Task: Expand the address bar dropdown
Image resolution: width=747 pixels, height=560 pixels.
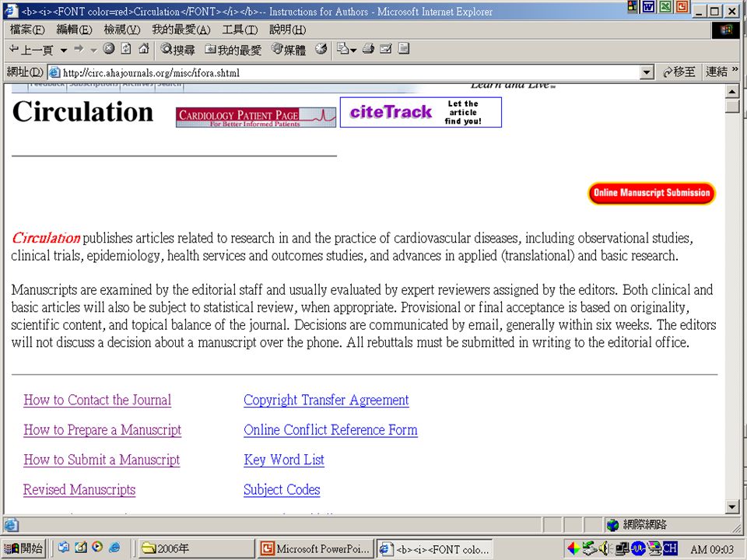Action: [x=647, y=72]
